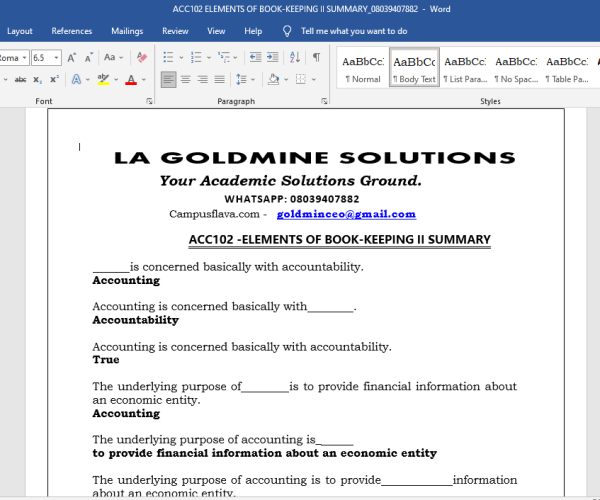Open the goldminceo@gmail.com email link
This screenshot has width=600, height=500.
point(346,214)
